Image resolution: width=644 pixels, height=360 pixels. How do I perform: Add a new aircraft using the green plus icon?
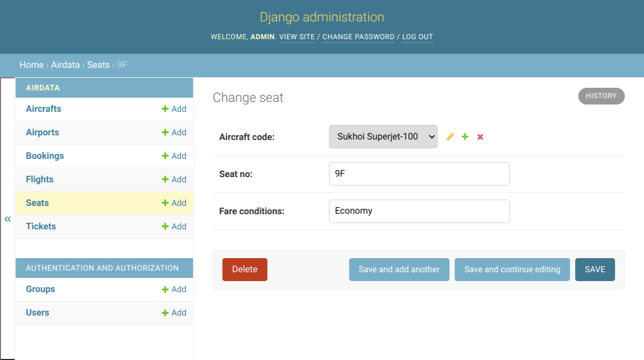point(465,136)
